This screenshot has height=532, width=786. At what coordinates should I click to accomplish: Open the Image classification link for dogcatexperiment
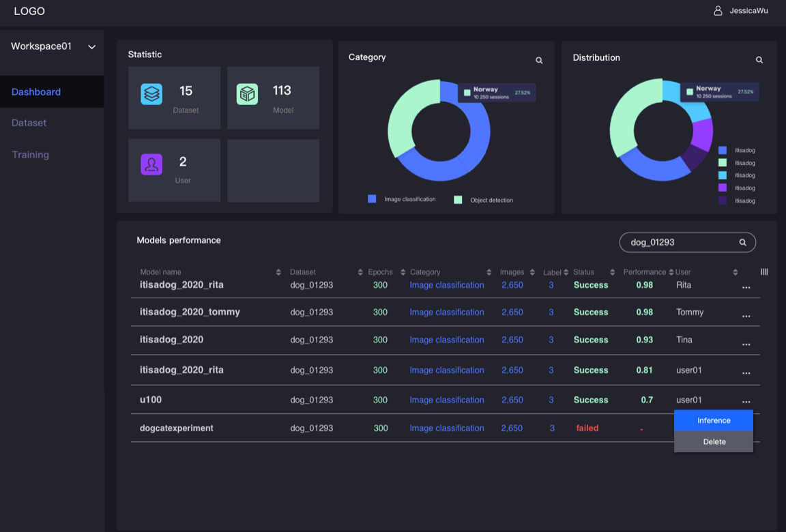[447, 428]
